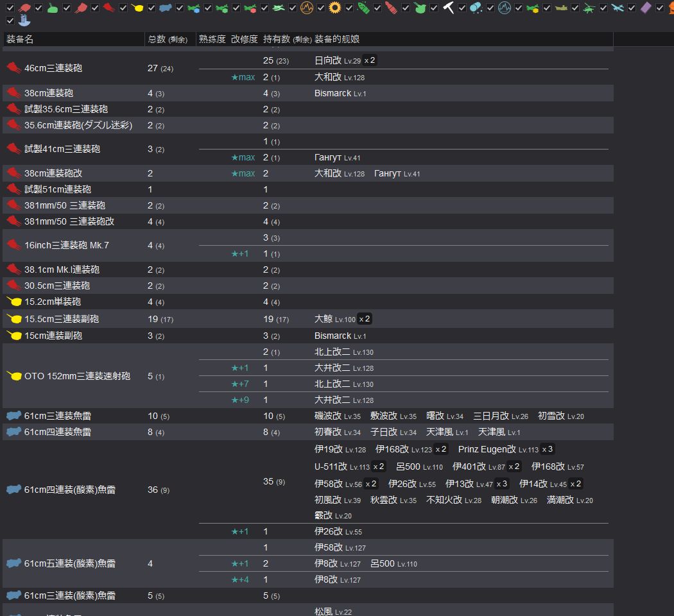Click 大鯨 Lv.100 in the 15.5cm副砲 row

tap(335, 319)
